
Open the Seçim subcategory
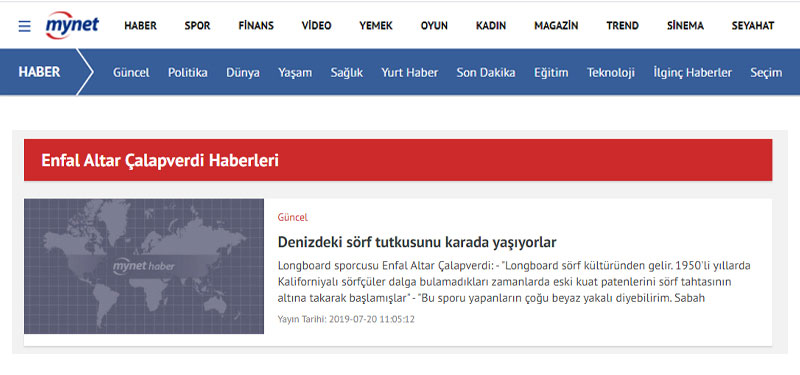(x=766, y=73)
